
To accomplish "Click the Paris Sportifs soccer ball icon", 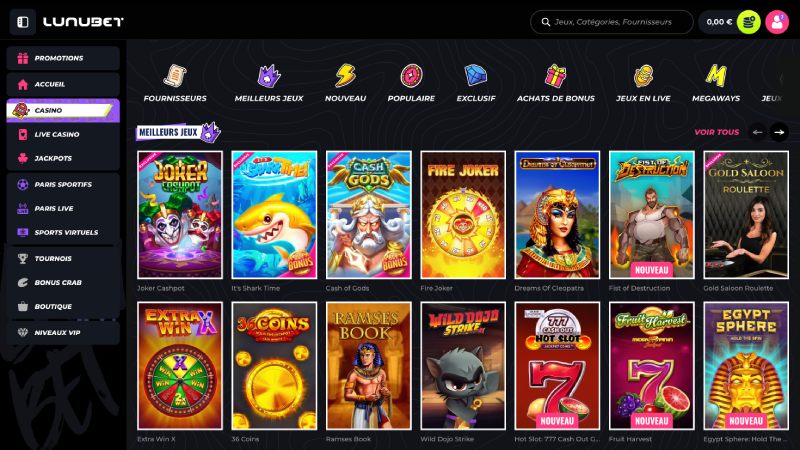I will click(22, 184).
